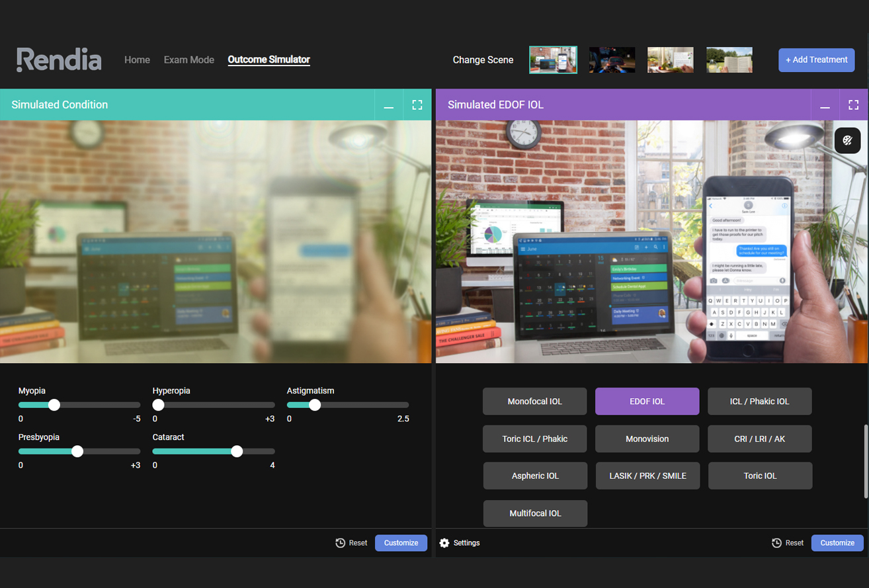Click the Presbyopia slider handle
This screenshot has width=869, height=588.
coord(77,452)
